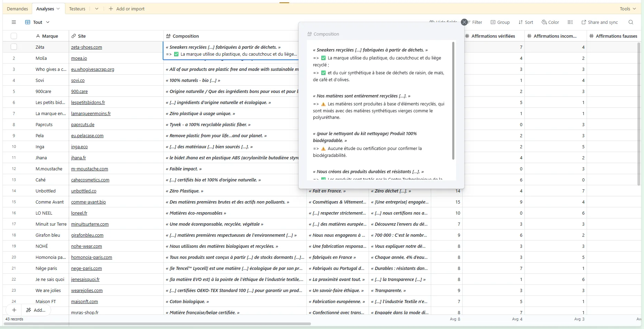Open the Color conditions panel
Viewport: 644px width, 329px height.
[x=550, y=22]
